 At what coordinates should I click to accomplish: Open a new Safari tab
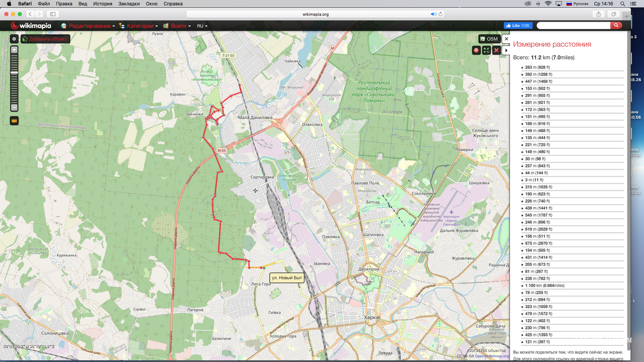(626, 16)
